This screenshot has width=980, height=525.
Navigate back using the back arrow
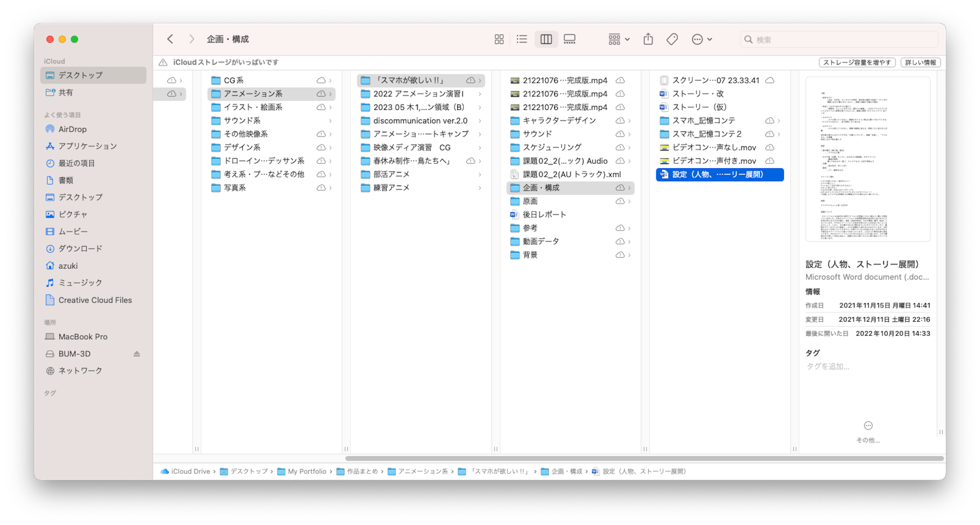coord(171,39)
